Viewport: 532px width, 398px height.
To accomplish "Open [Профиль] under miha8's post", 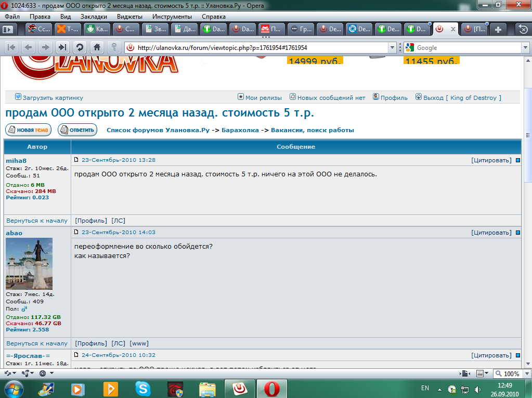I will tap(91, 221).
